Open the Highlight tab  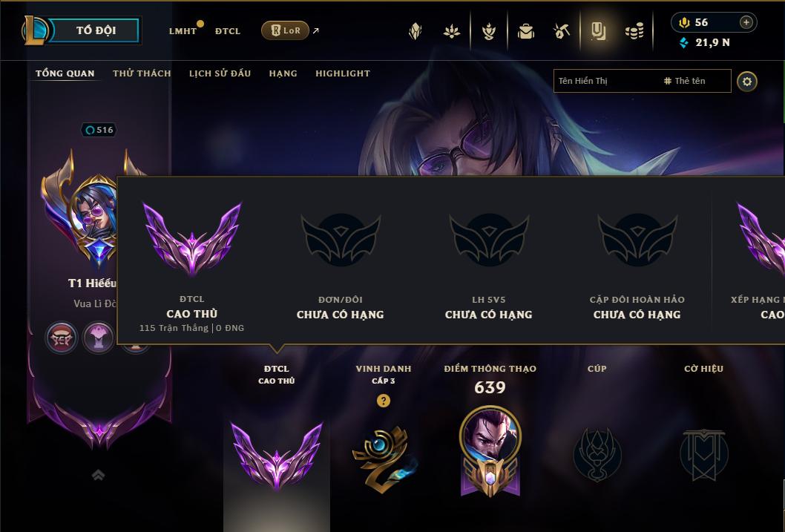pos(343,73)
